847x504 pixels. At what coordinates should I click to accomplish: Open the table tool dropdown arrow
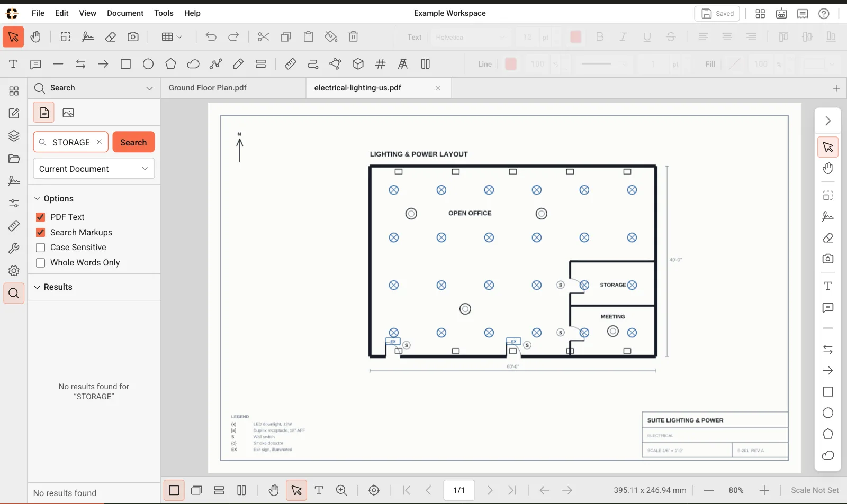click(x=179, y=37)
